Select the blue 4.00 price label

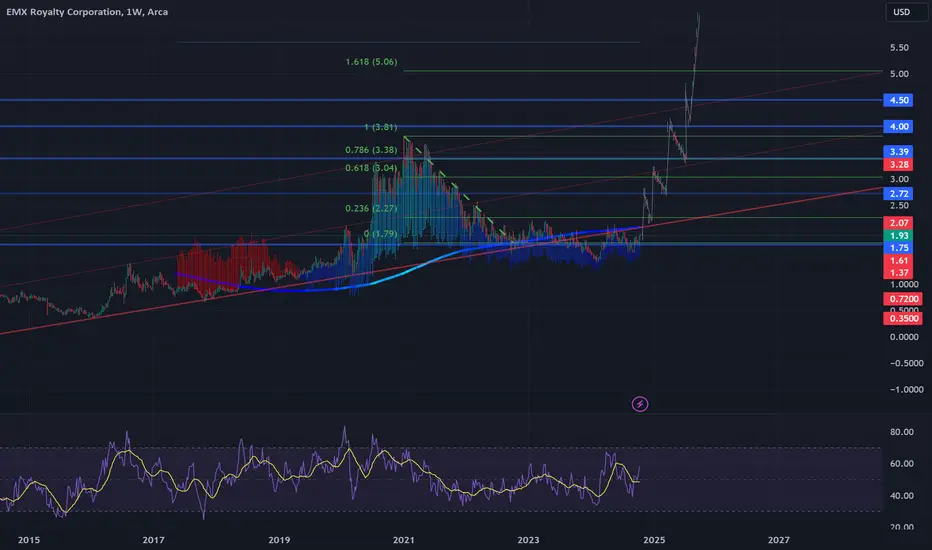point(898,126)
